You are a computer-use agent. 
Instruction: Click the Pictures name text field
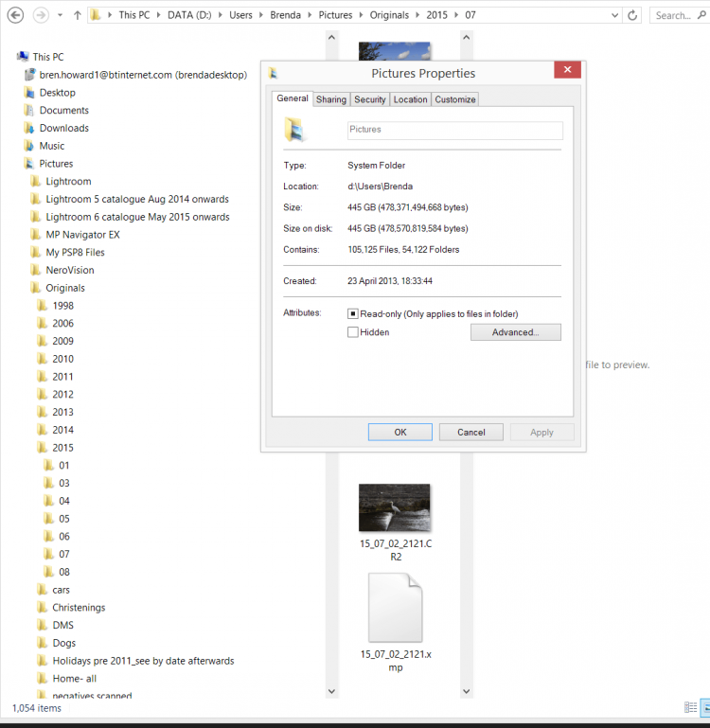pyautogui.click(x=454, y=130)
